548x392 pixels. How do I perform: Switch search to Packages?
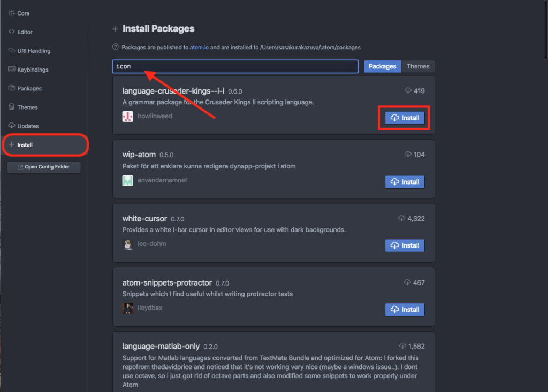pyautogui.click(x=382, y=66)
